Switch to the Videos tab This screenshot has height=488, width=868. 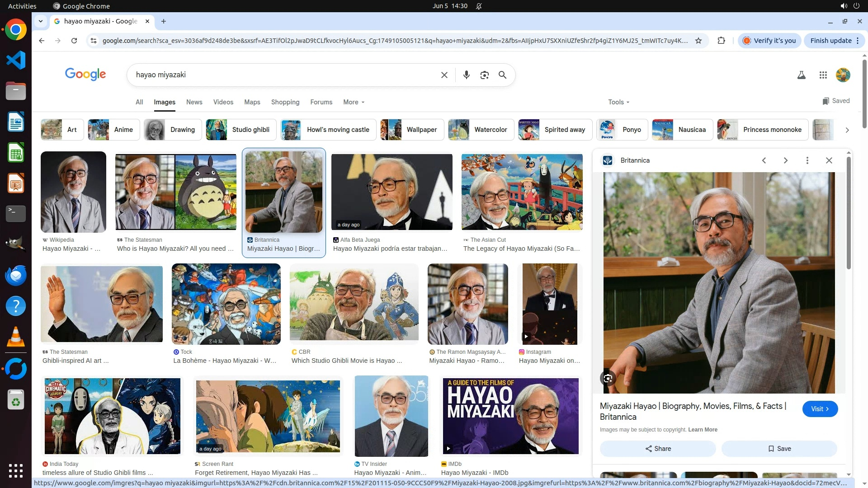tap(223, 102)
